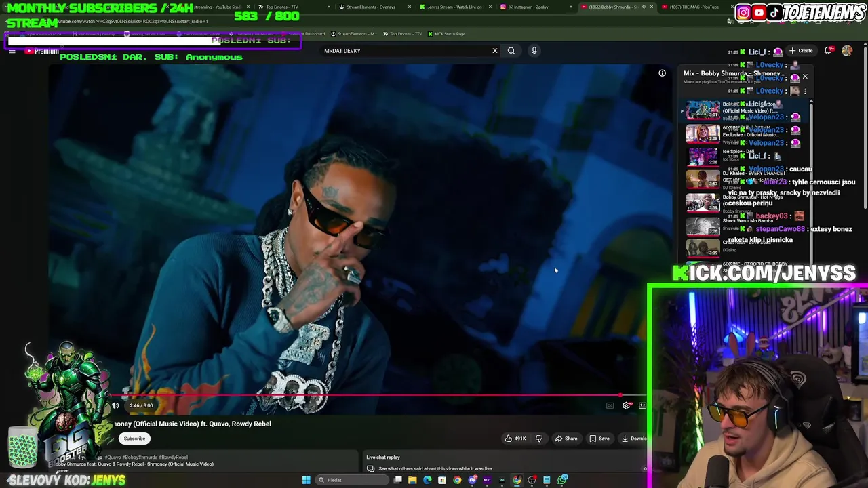Open the Create menu

point(801,51)
